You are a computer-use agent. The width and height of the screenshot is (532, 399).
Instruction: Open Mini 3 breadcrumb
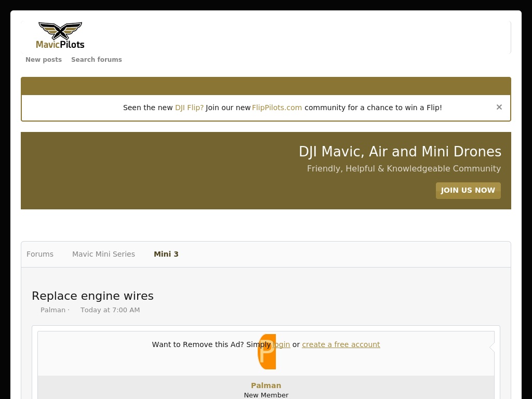pos(166,254)
